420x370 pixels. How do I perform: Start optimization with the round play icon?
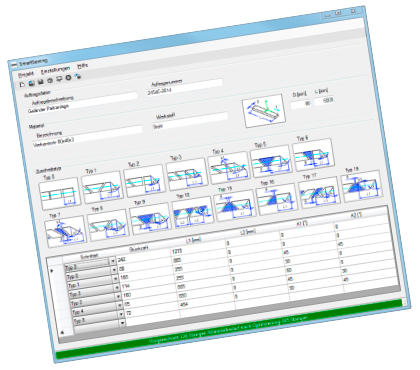pos(68,78)
